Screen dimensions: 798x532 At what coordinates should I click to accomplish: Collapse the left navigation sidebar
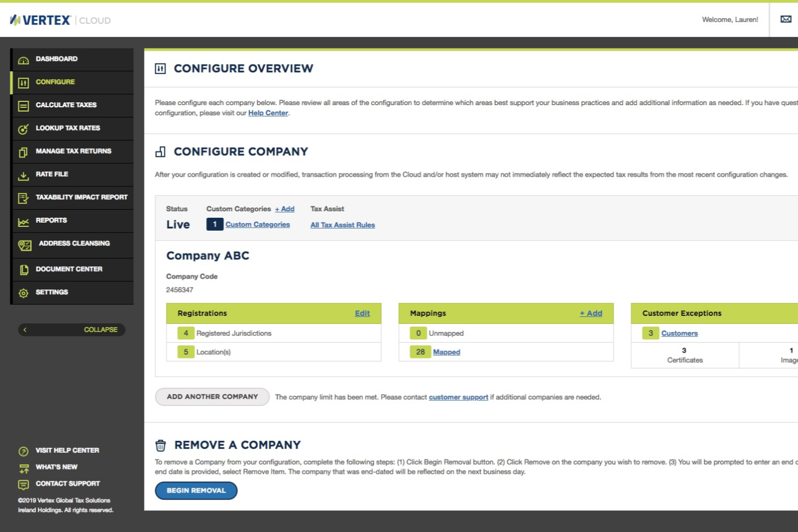72,329
